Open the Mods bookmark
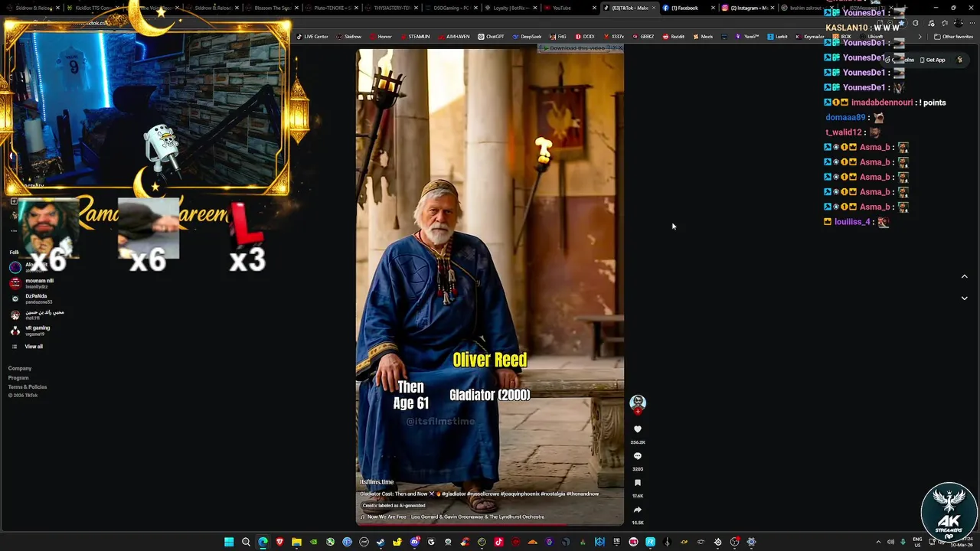The height and width of the screenshot is (551, 980). point(702,37)
